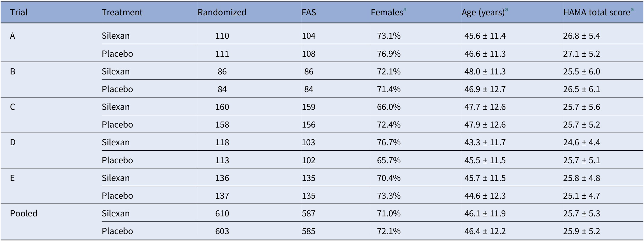Screen dimensions: 644x241
Task: Select the Trial column header
Action: 19,12
